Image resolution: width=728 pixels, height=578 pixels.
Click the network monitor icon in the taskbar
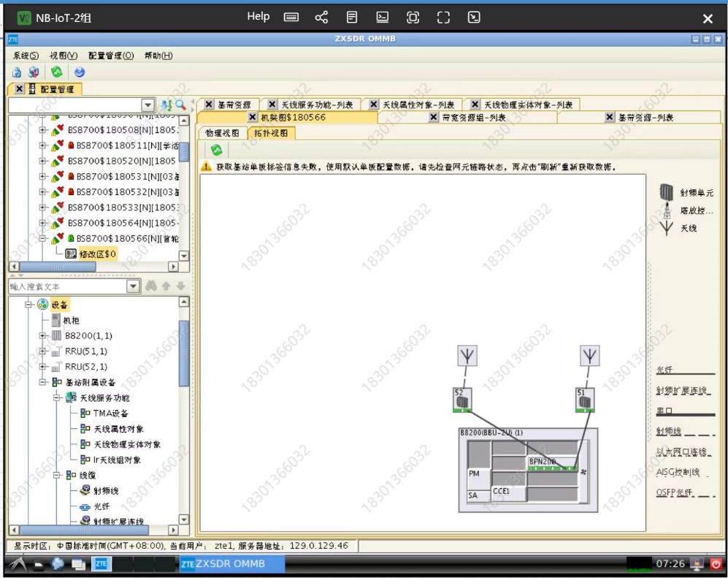pyautogui.click(x=697, y=564)
